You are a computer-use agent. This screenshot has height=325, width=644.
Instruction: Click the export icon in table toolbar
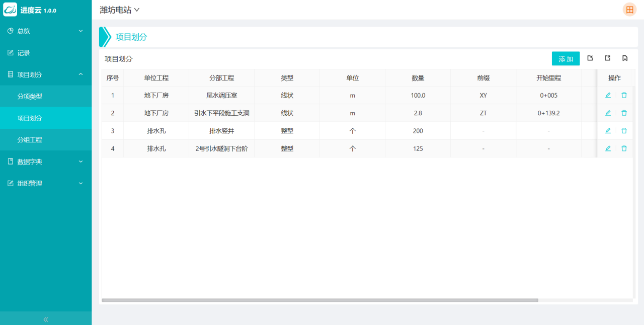coord(607,58)
